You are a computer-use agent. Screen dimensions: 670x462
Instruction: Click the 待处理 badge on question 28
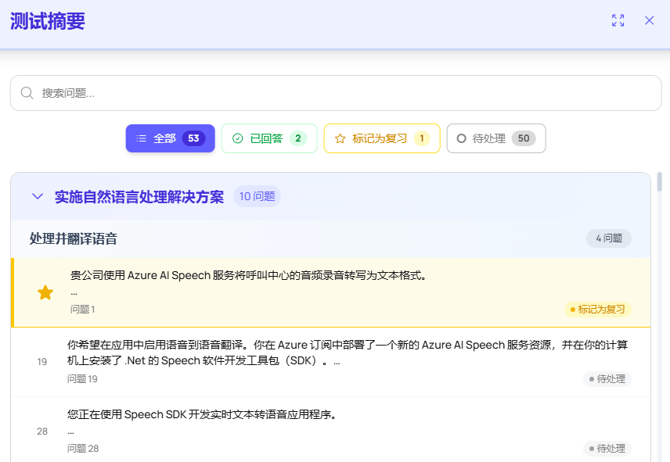coord(606,449)
